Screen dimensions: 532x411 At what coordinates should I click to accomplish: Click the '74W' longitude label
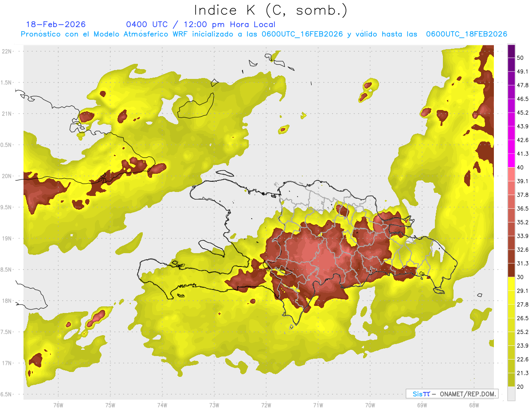click(x=162, y=405)
